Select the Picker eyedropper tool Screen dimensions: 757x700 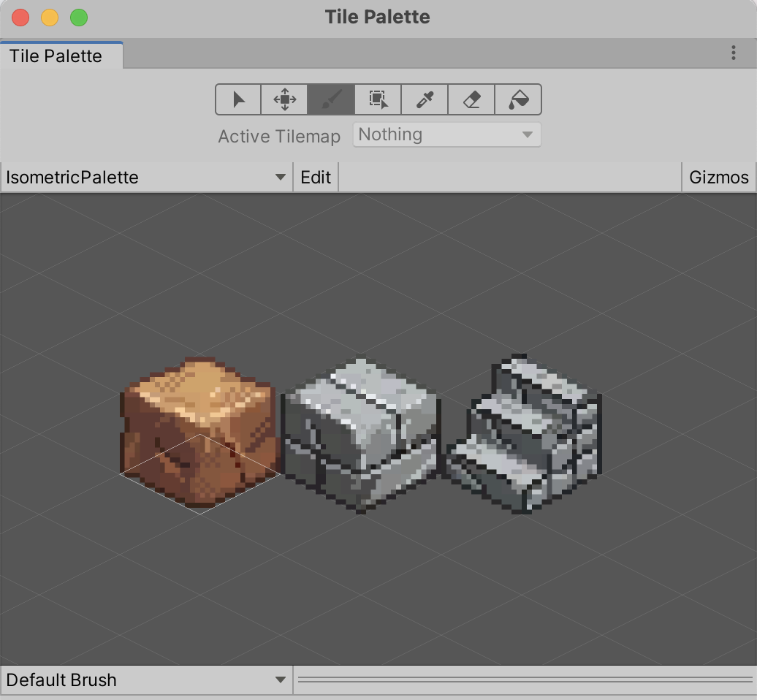pyautogui.click(x=425, y=99)
